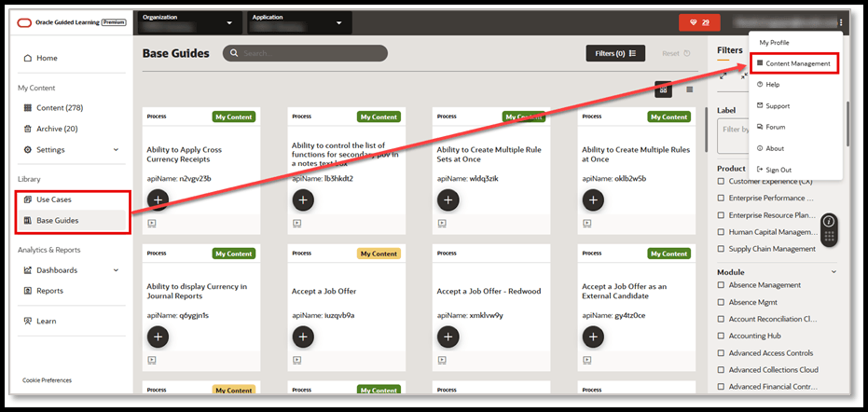The image size is (868, 412).
Task: Check Customer Experience (CX) product filter
Action: 721,181
